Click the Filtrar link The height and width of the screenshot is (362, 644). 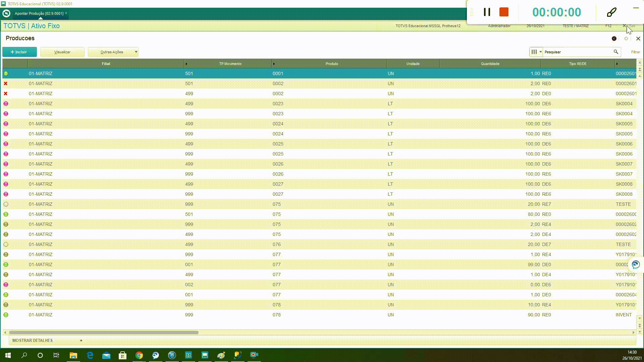(635, 52)
